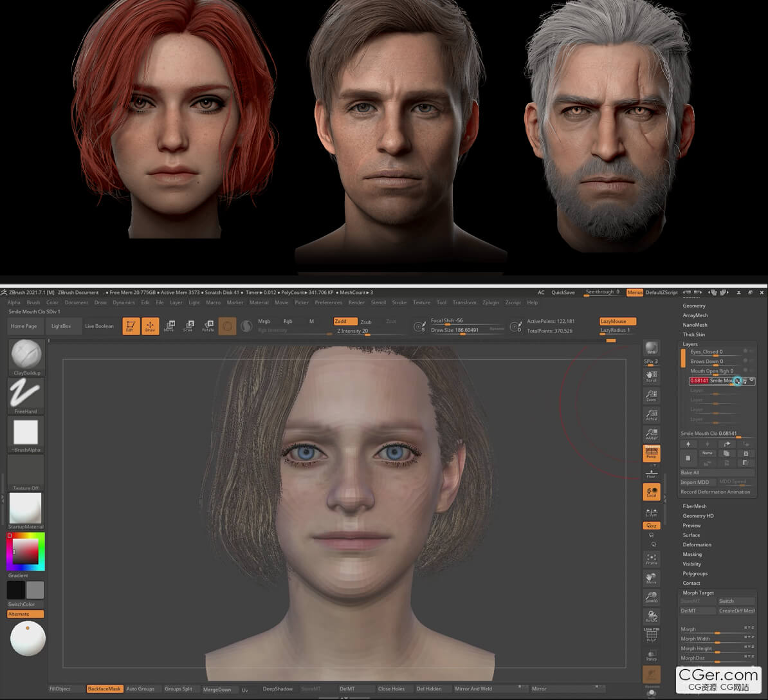Screen dimensions: 768x700
Task: Select the Brows Down layer
Action: [x=715, y=362]
